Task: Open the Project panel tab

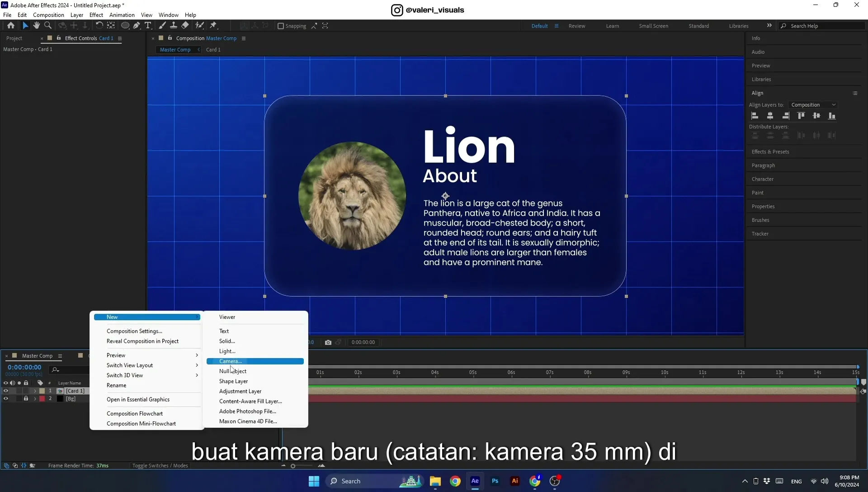Action: click(x=14, y=38)
